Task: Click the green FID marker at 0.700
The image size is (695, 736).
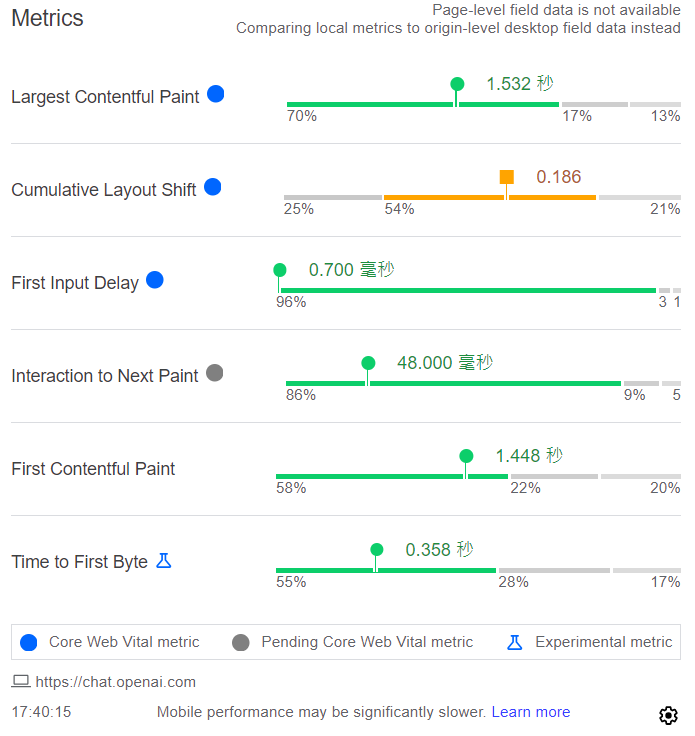Action: point(280,270)
